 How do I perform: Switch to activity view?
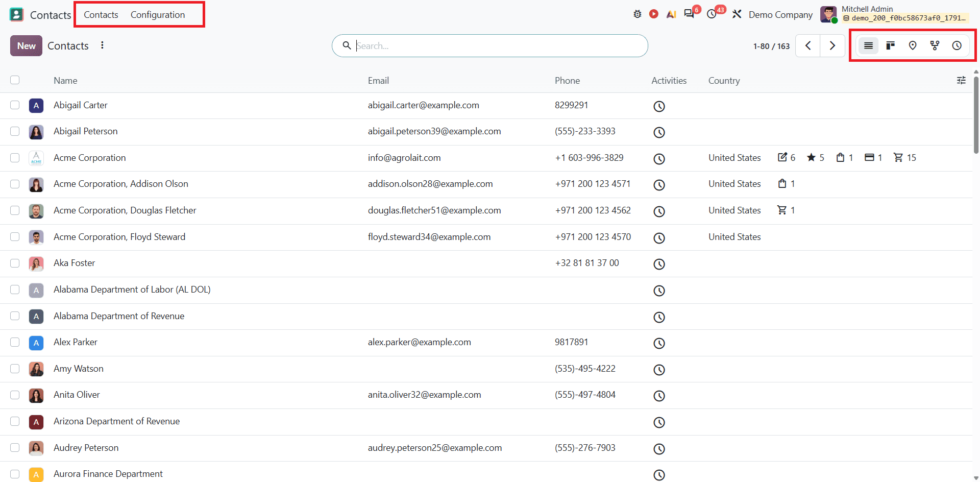point(957,46)
